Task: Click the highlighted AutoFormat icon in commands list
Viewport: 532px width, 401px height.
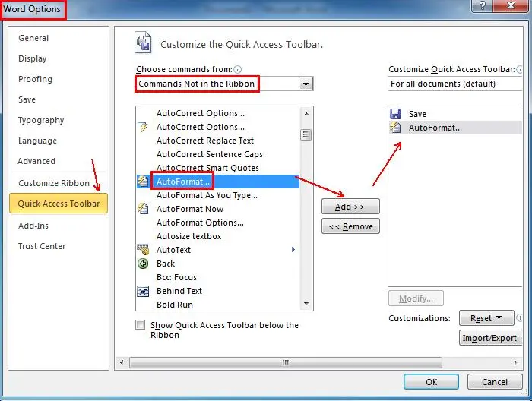Action: pos(143,182)
